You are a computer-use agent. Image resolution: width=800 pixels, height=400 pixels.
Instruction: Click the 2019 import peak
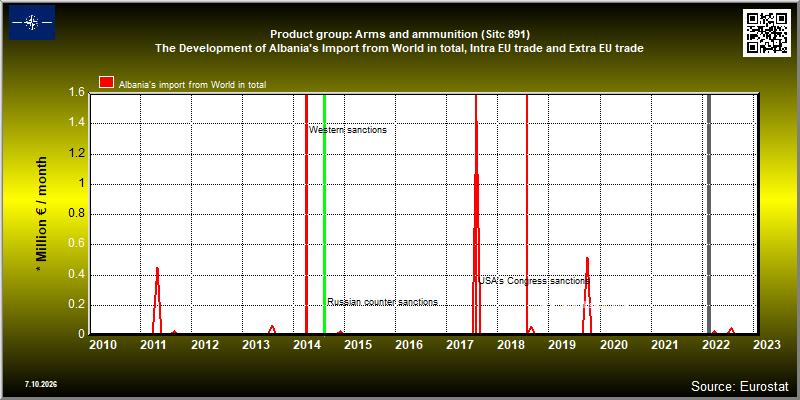(x=587, y=295)
